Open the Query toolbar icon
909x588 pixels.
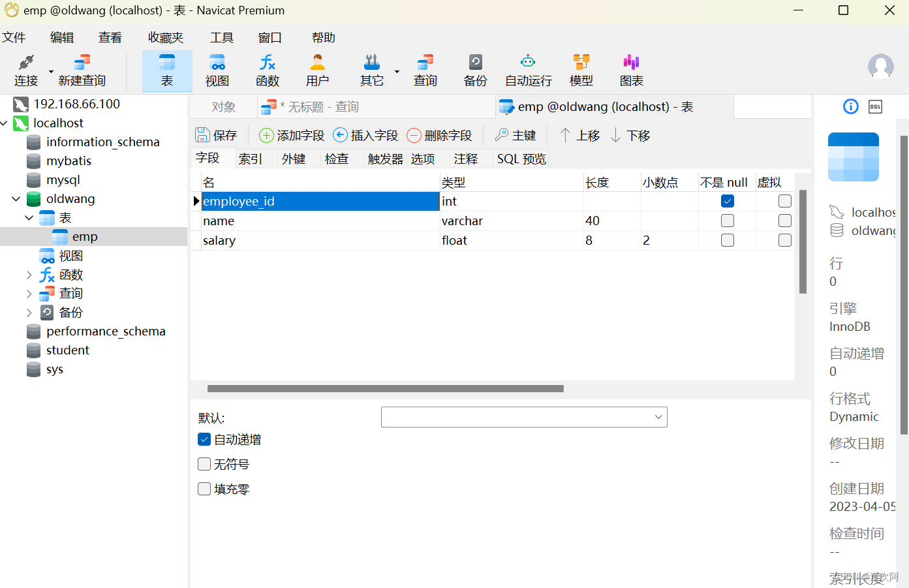pos(425,70)
